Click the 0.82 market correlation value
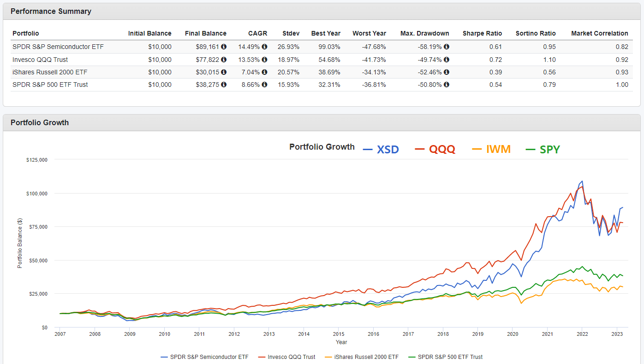Screen dimensions: 644x364 (622, 47)
